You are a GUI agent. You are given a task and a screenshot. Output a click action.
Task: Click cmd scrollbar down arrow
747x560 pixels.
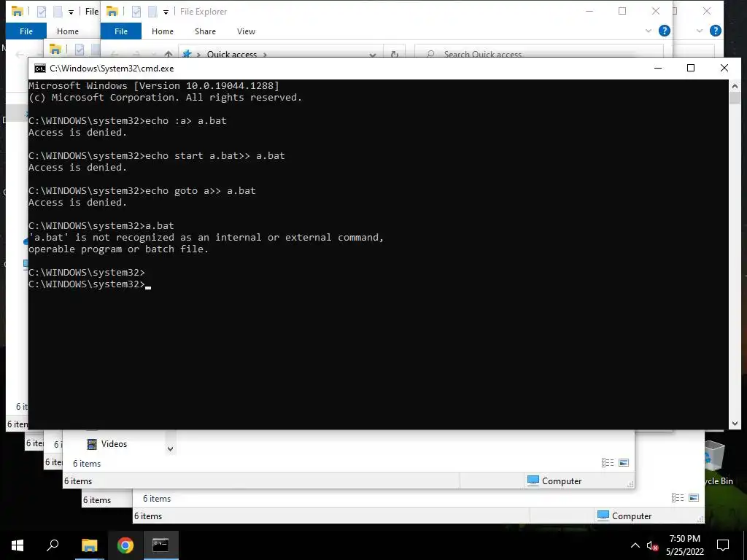pyautogui.click(x=735, y=424)
